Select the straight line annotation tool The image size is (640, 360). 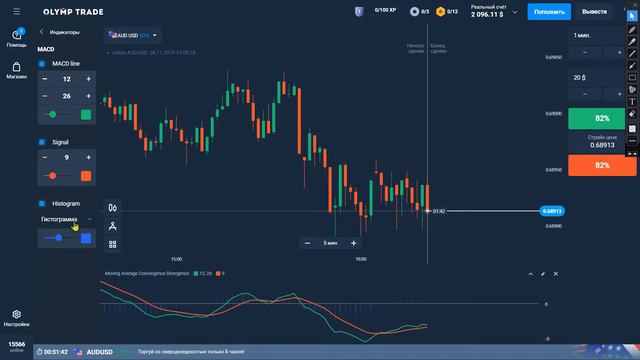click(x=632, y=53)
